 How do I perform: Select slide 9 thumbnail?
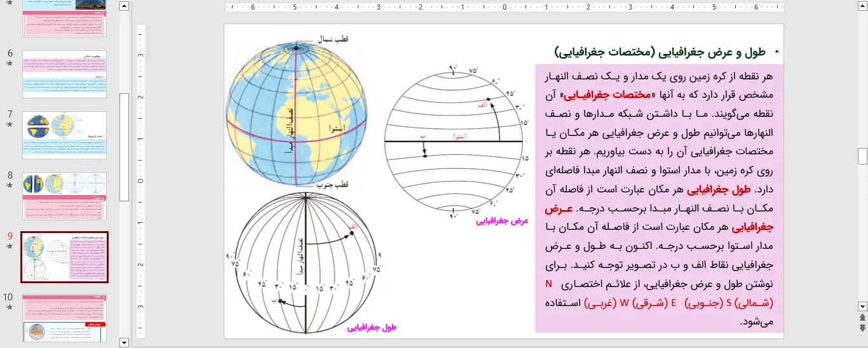pyautogui.click(x=65, y=257)
